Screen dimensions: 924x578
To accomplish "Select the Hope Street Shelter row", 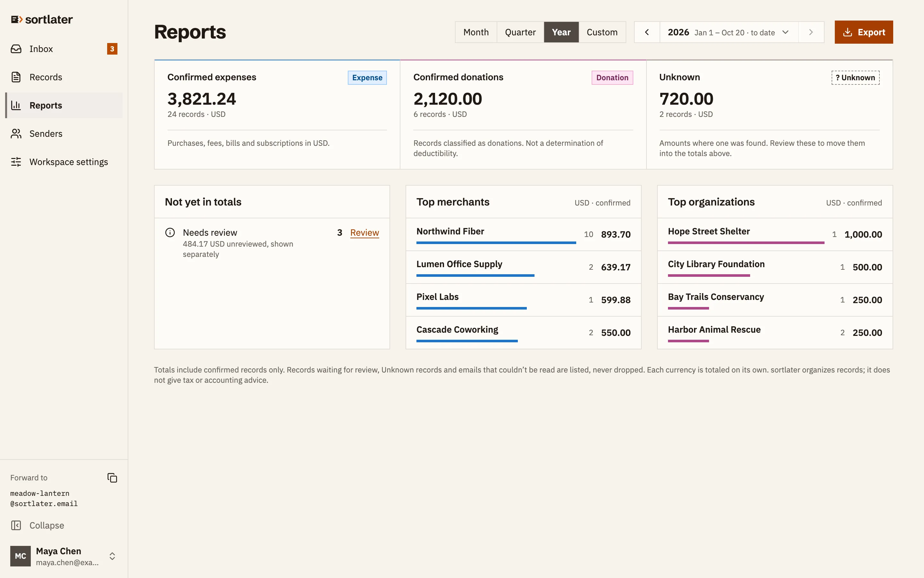I will [x=775, y=234].
